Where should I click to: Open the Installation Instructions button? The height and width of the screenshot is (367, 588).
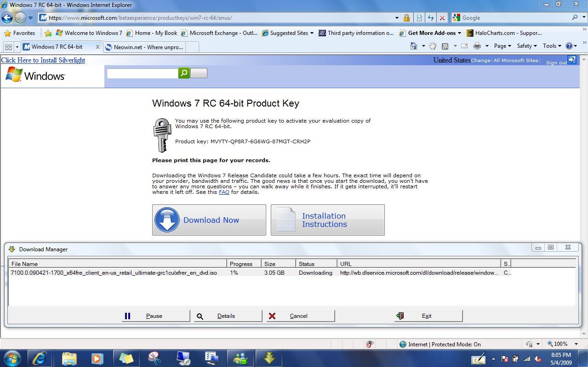coord(328,220)
